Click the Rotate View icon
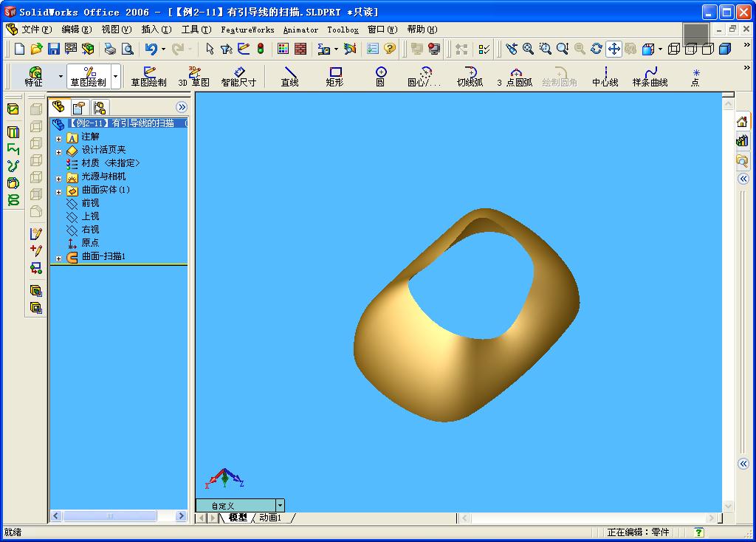Screen dimensions: 756x542 point(597,49)
